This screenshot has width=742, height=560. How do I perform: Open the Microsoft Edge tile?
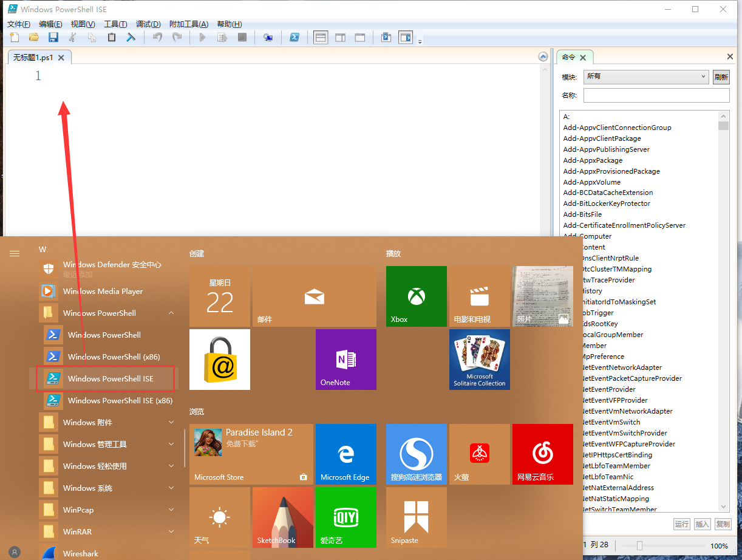coord(346,454)
